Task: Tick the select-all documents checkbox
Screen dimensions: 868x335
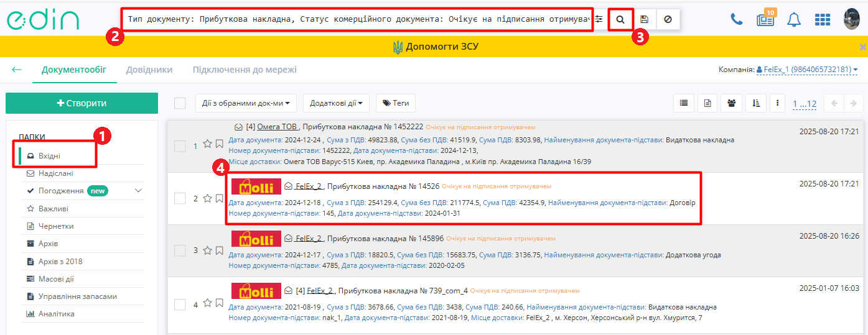Action: [180, 103]
